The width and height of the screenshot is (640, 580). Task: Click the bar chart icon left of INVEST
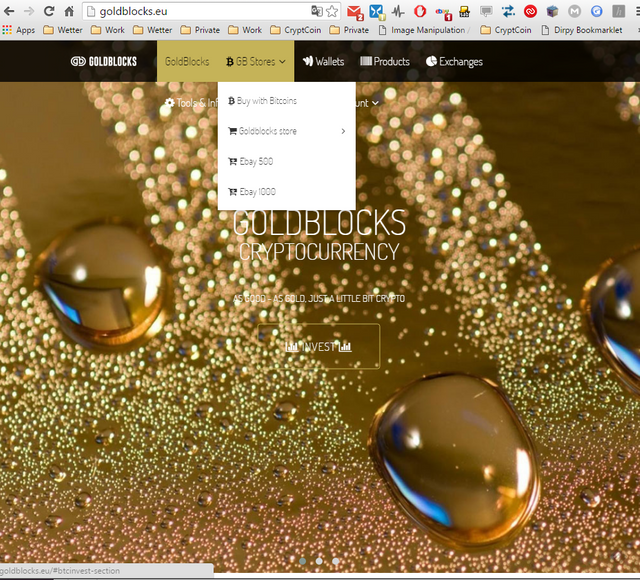(291, 347)
